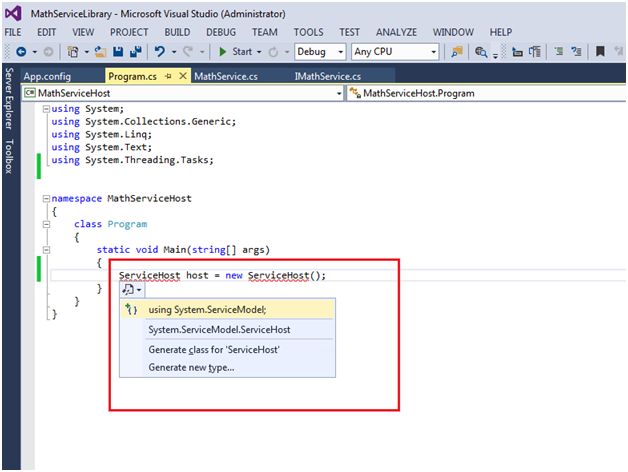
Task: Open the back navigation history dropdown arrow
Action: [34, 52]
